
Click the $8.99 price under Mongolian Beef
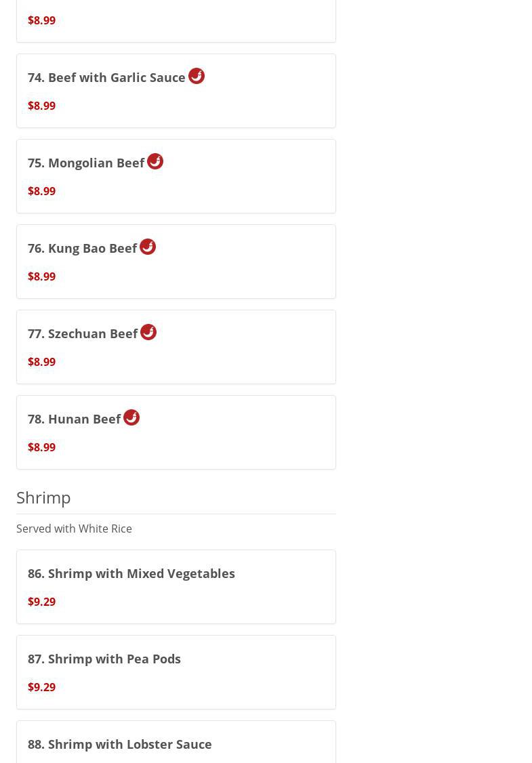pyautogui.click(x=41, y=191)
